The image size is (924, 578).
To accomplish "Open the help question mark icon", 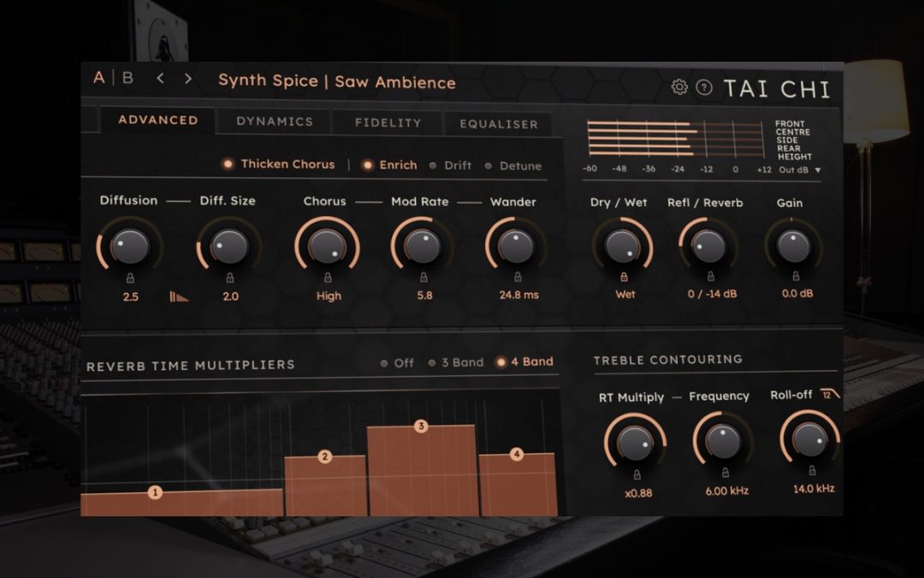I will point(704,87).
